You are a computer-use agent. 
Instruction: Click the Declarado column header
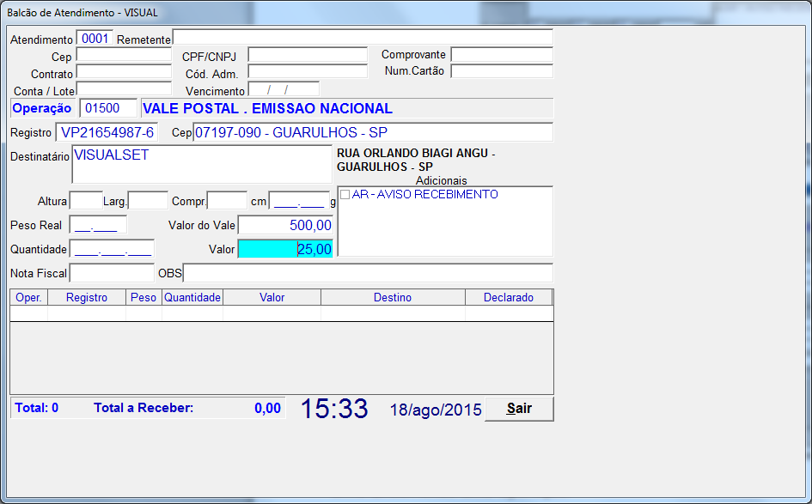click(509, 298)
